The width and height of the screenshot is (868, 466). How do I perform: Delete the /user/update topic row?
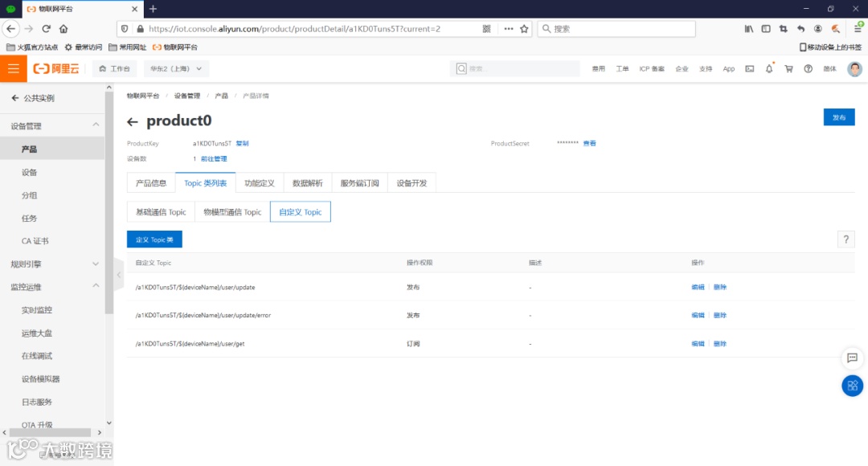click(x=719, y=288)
